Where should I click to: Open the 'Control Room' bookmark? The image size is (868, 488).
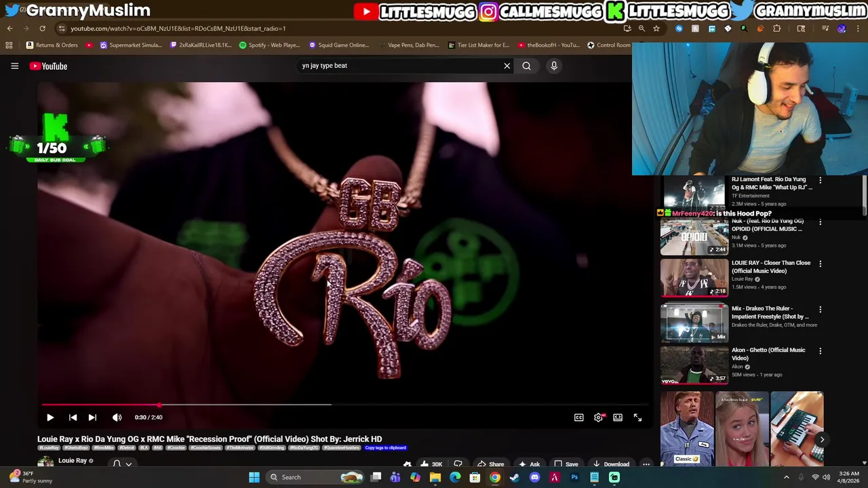[609, 45]
